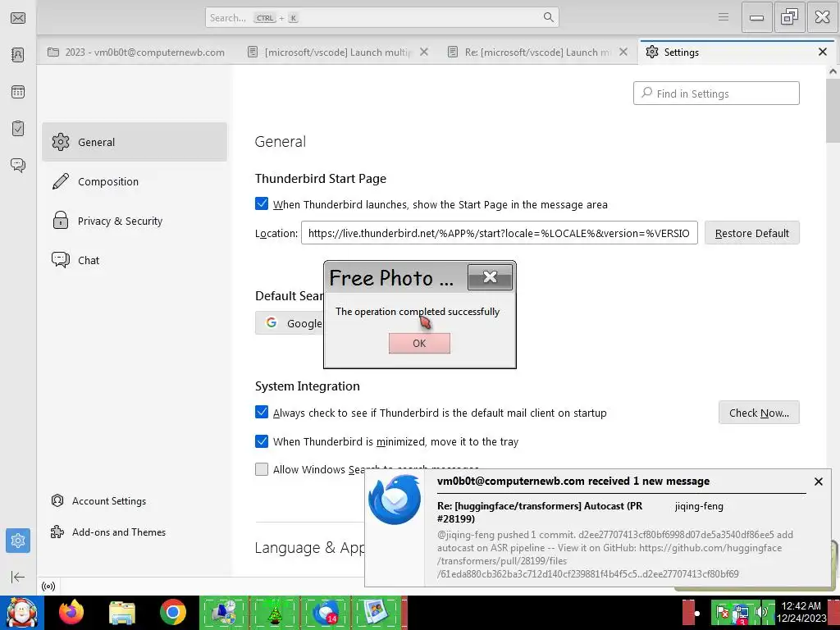Viewport: 840px width, 630px height.
Task: Click the search magnifier icon
Action: coord(548,17)
